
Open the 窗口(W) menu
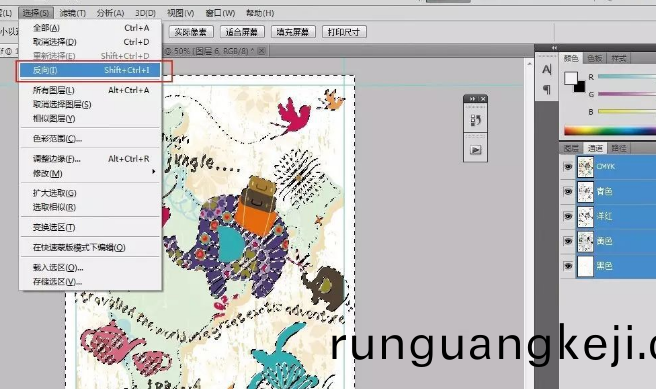(220, 13)
